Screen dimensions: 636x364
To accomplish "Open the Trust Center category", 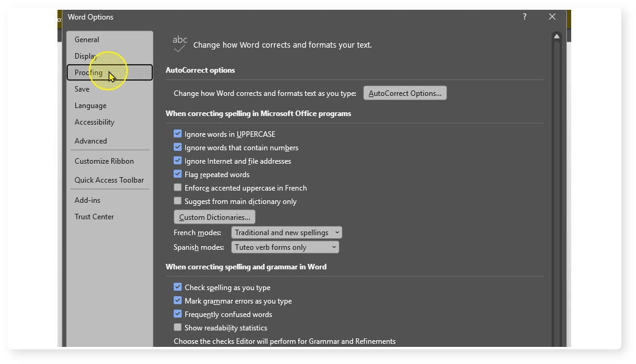I will 109,217.
